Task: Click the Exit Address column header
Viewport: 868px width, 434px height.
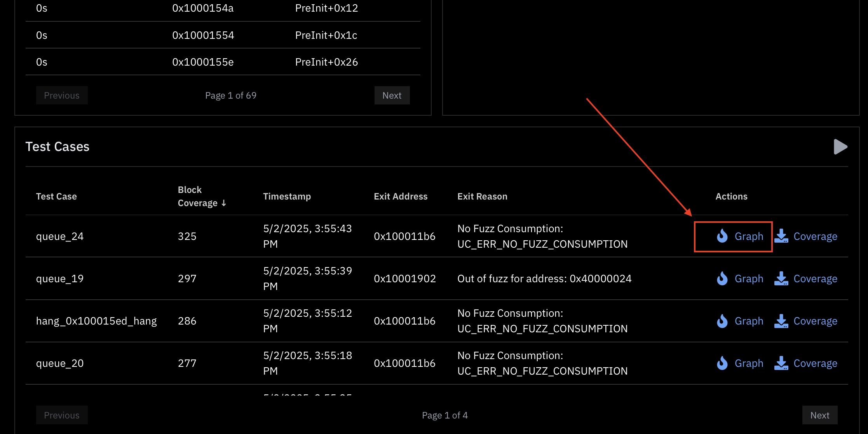Action: [x=401, y=196]
